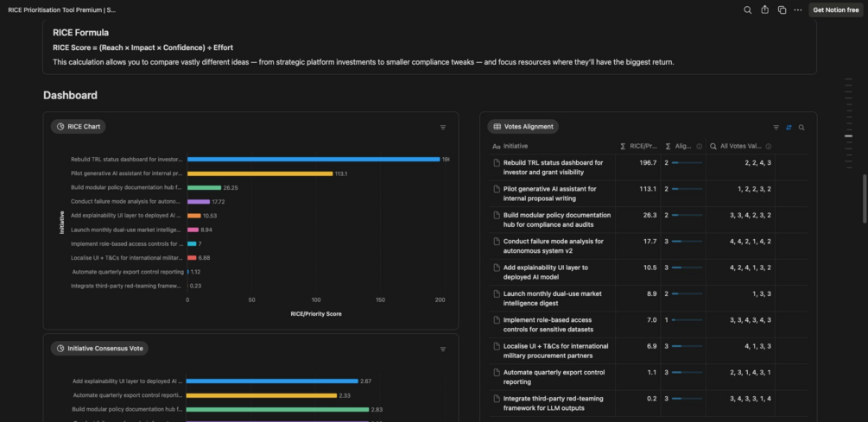The width and height of the screenshot is (868, 422).
Task: Click the share page icon
Action: tap(764, 10)
